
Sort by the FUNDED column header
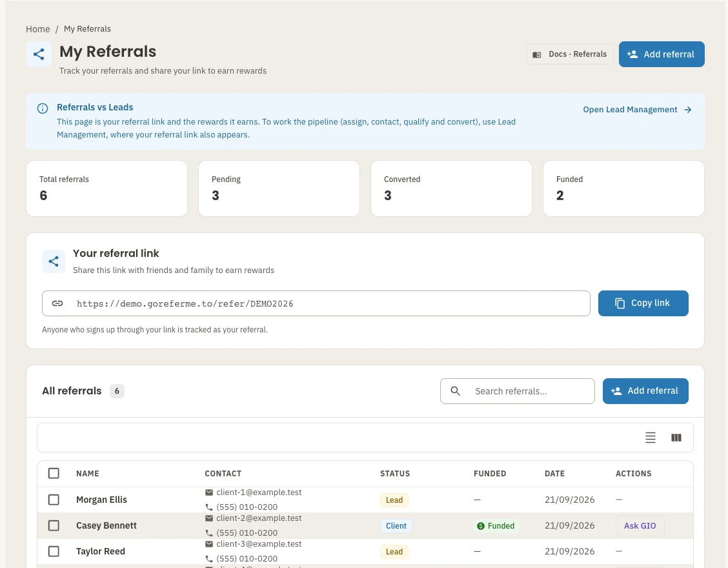click(490, 474)
